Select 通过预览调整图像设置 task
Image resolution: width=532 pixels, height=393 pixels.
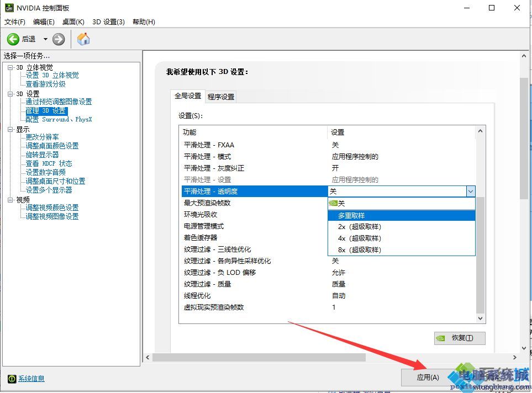click(59, 102)
